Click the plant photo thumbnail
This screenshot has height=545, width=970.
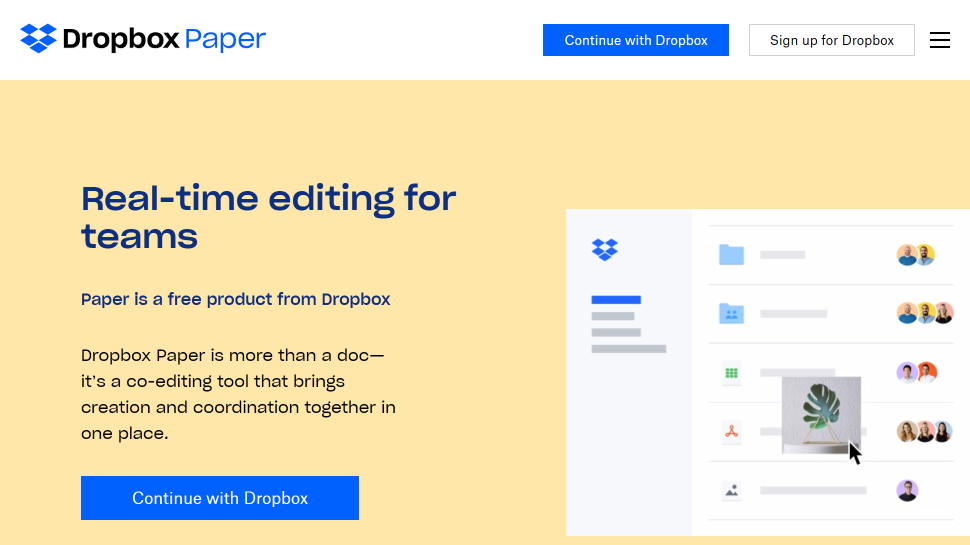(821, 414)
